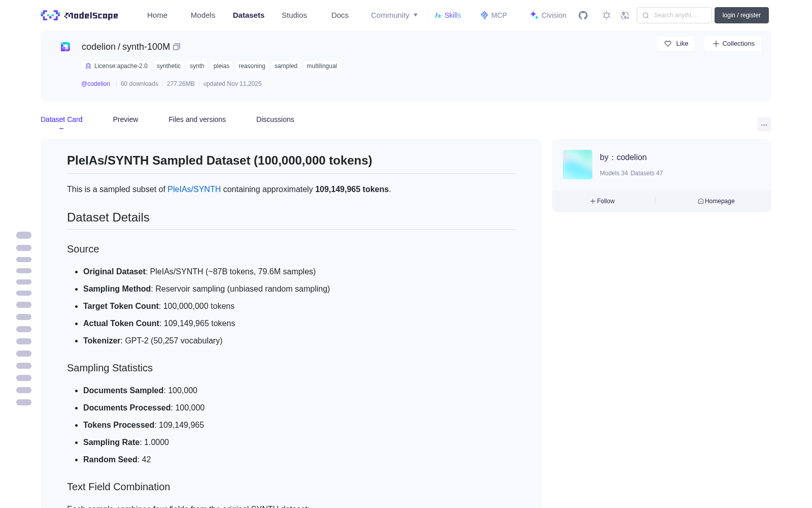Click Datasets 47 in author card

click(647, 173)
